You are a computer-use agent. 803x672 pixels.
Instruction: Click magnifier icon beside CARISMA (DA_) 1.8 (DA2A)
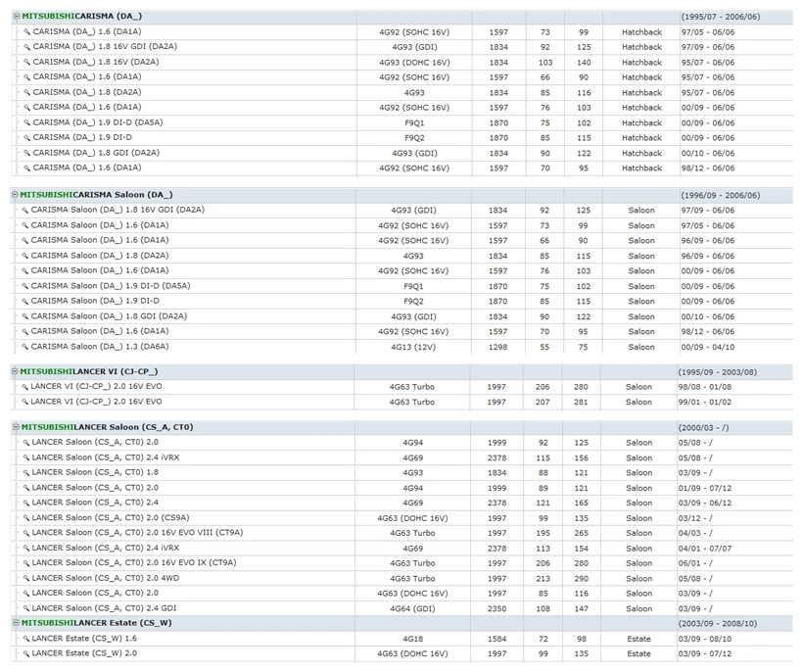(26, 93)
